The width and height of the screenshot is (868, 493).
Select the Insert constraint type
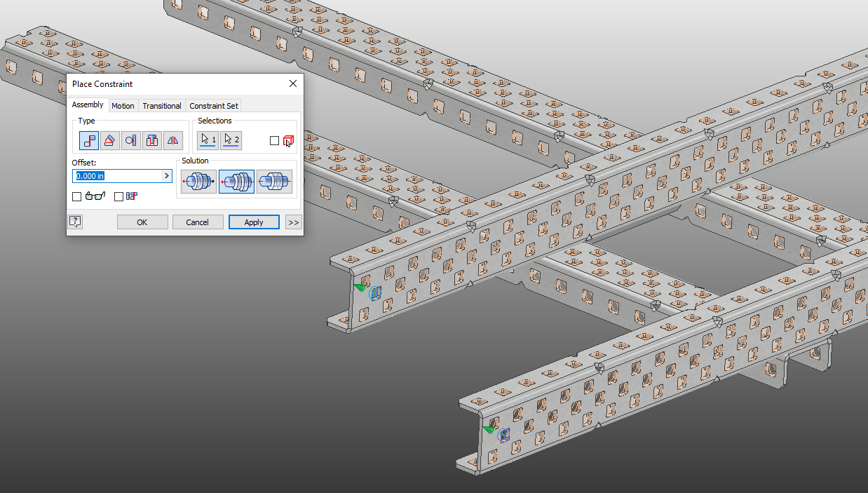[x=152, y=140]
